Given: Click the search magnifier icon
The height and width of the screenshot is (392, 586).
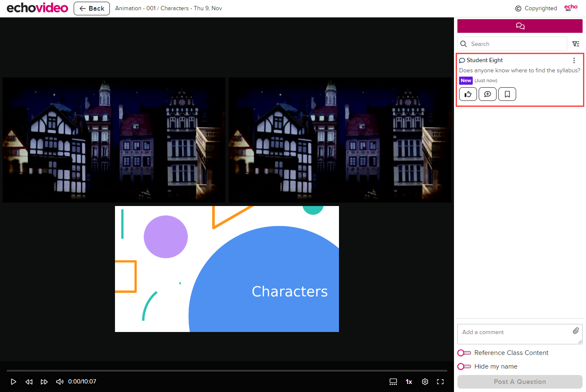Looking at the screenshot, I should [x=464, y=44].
